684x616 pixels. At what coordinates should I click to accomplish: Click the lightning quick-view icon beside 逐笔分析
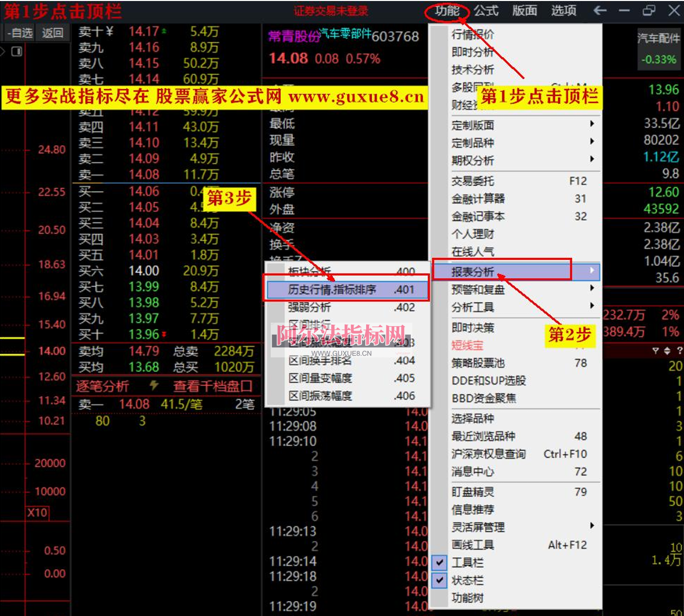154,387
